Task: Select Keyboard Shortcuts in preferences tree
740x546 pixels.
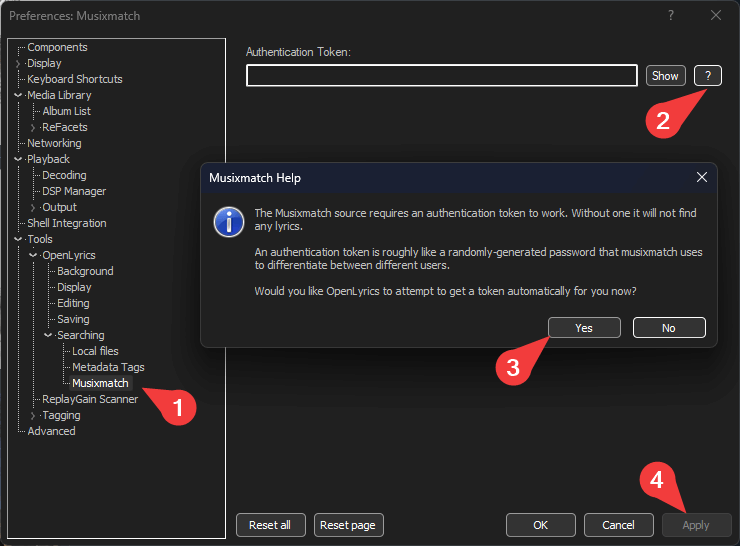Action: tap(75, 79)
